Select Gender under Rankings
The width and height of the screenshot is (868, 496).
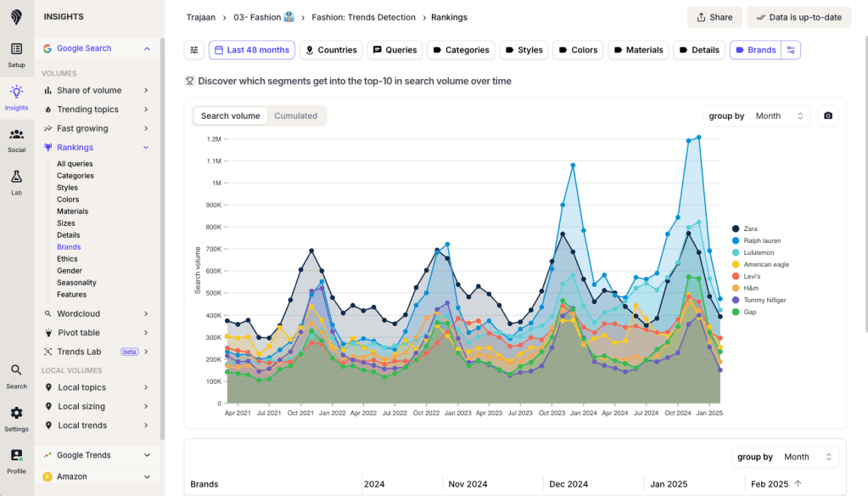[70, 271]
